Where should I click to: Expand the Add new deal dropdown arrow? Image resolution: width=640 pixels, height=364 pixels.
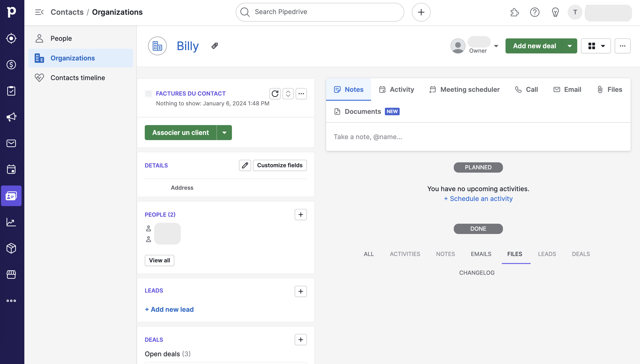[x=569, y=46]
